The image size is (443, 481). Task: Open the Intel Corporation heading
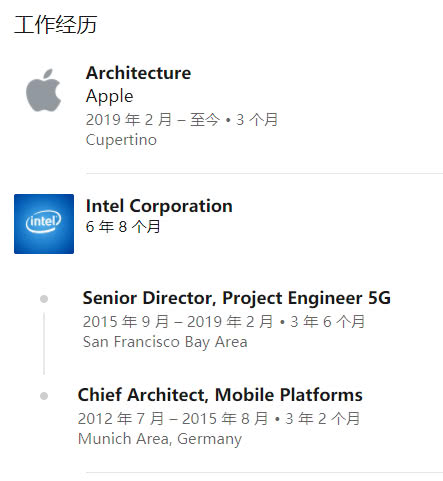(159, 206)
